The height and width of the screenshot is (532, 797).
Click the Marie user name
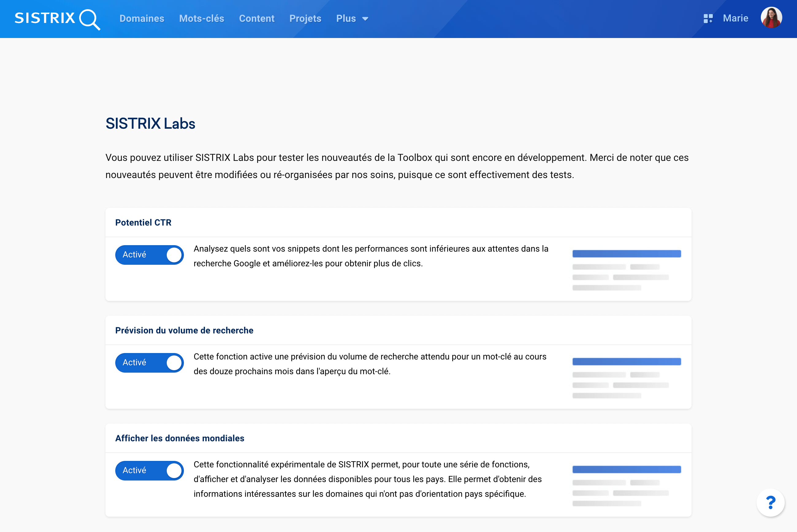pyautogui.click(x=735, y=18)
